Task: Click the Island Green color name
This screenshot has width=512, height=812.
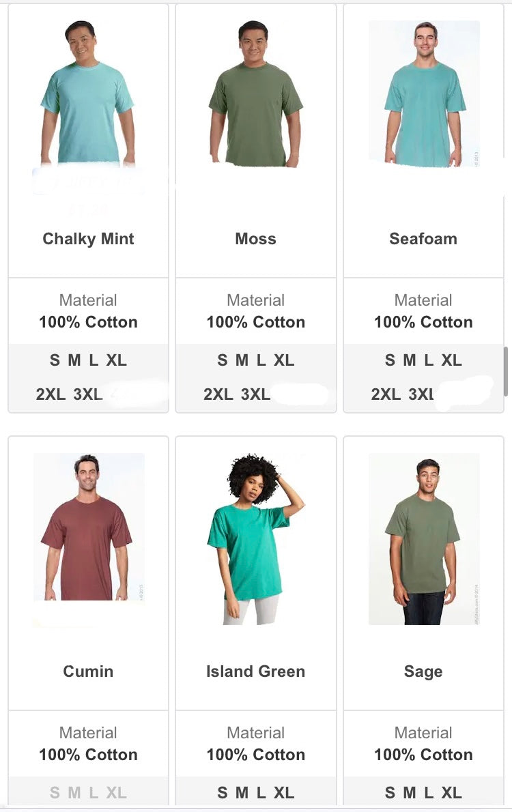Action: (x=255, y=671)
